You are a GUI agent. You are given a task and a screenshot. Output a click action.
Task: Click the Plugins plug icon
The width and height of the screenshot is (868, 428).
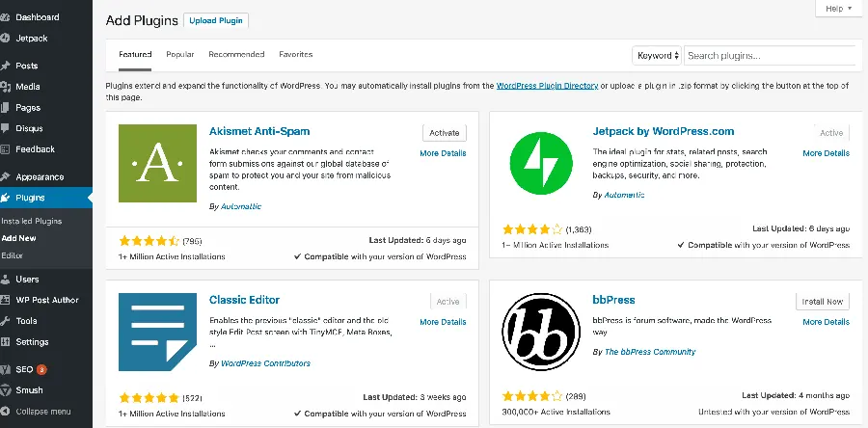click(5, 198)
